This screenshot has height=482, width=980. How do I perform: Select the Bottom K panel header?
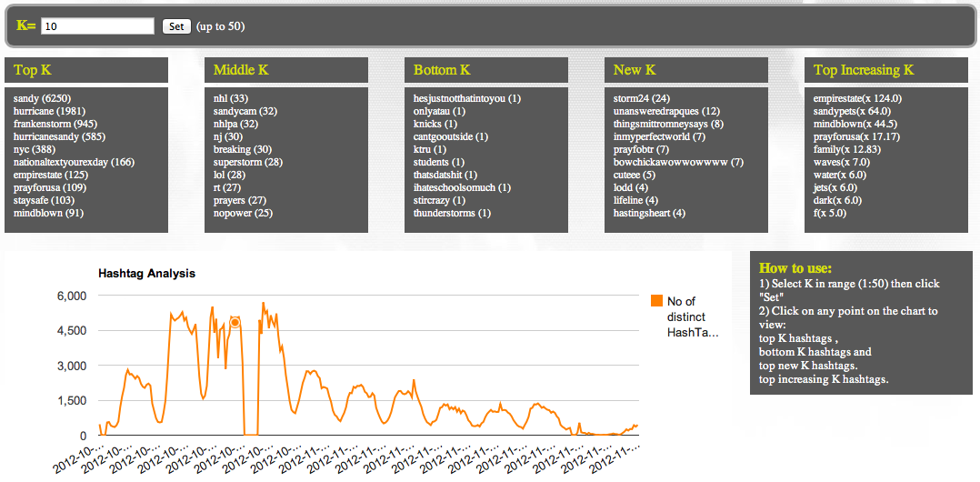pyautogui.click(x=486, y=70)
